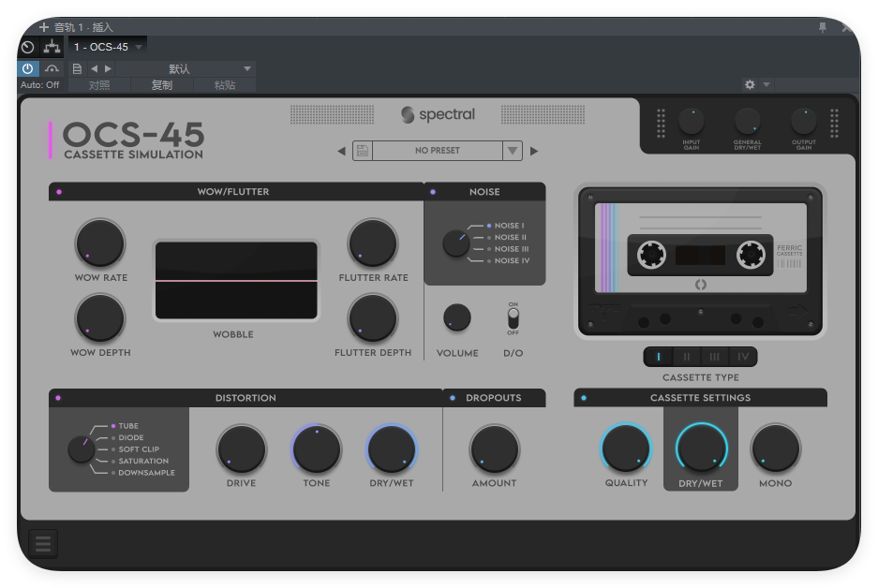Select previous OCS-45 preset with left arrow
Image resolution: width=878 pixels, height=588 pixels.
click(x=341, y=151)
